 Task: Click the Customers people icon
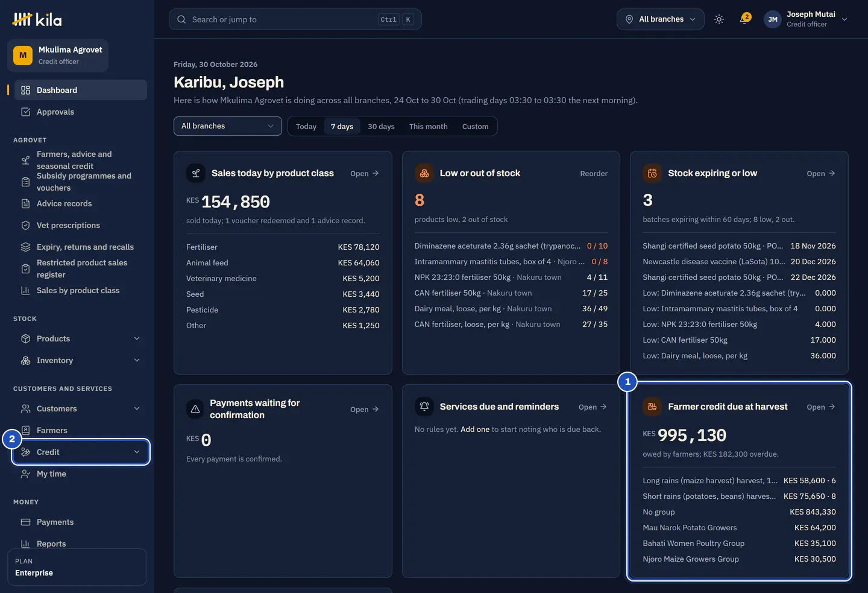coord(25,408)
